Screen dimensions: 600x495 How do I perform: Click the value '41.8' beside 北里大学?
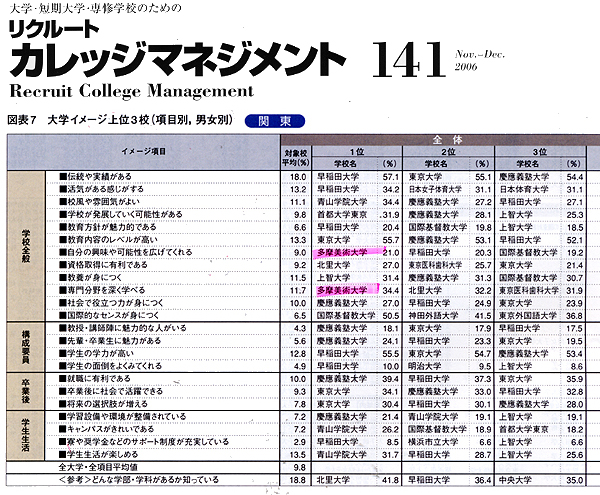(391, 480)
